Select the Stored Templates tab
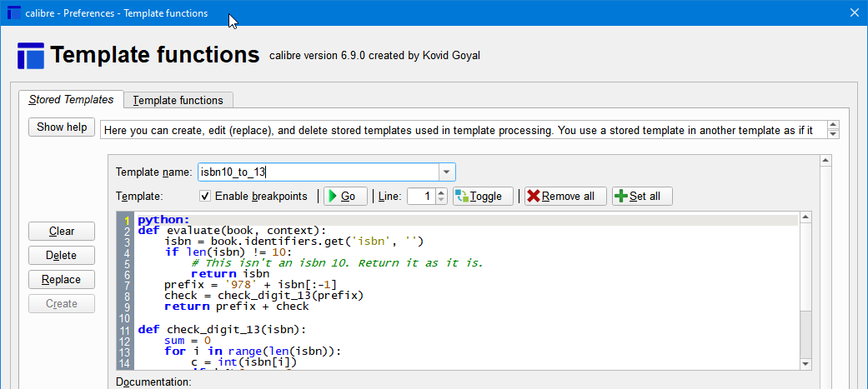The image size is (868, 389). pos(71,100)
